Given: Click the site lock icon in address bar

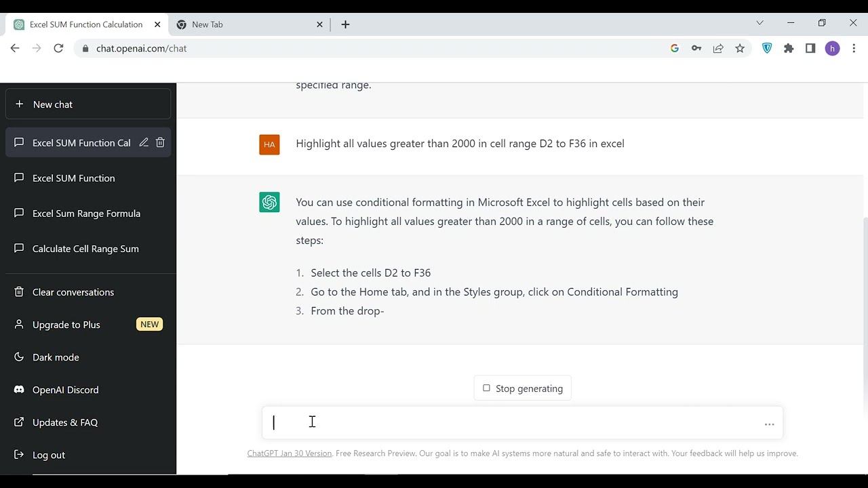Looking at the screenshot, I should (85, 49).
